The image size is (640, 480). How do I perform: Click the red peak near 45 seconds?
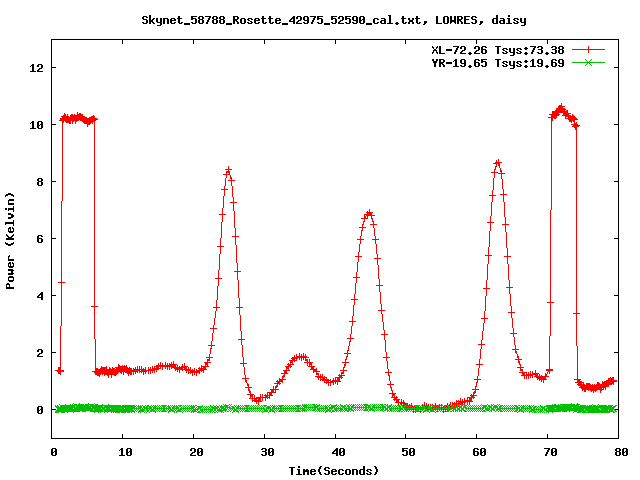click(x=369, y=213)
